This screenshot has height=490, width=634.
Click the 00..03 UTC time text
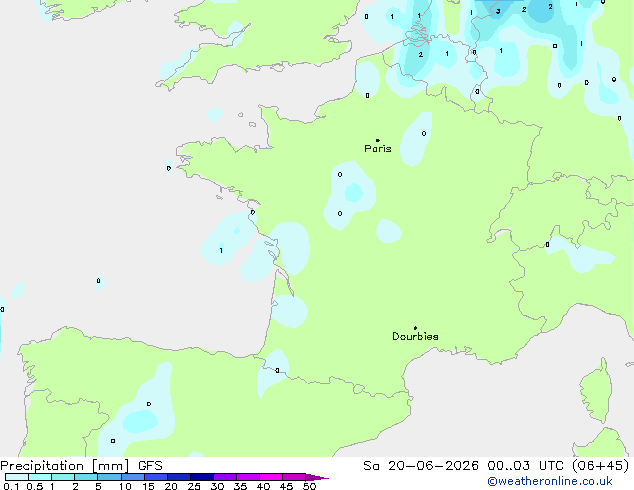(x=525, y=466)
